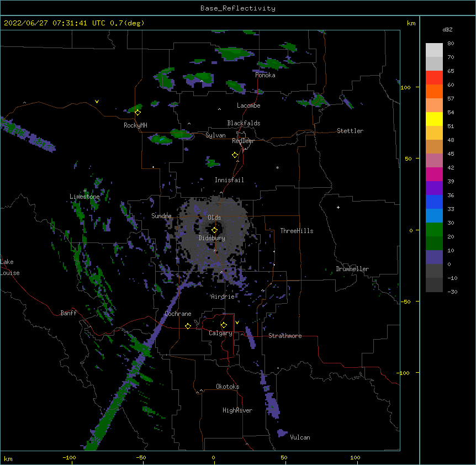Click the Stettler city label
This screenshot has width=476, height=465.
coord(350,131)
